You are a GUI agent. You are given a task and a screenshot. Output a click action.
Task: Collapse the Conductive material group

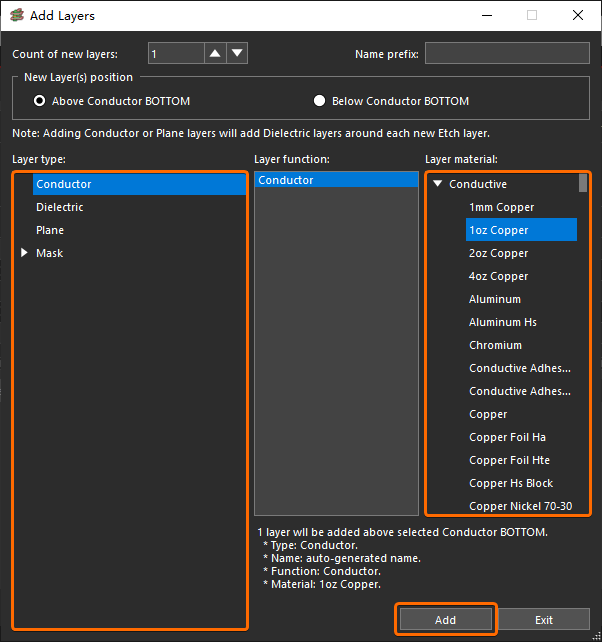pos(437,184)
